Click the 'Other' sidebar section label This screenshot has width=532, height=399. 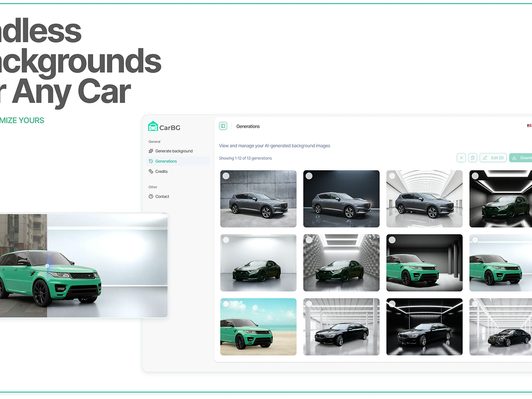153,187
